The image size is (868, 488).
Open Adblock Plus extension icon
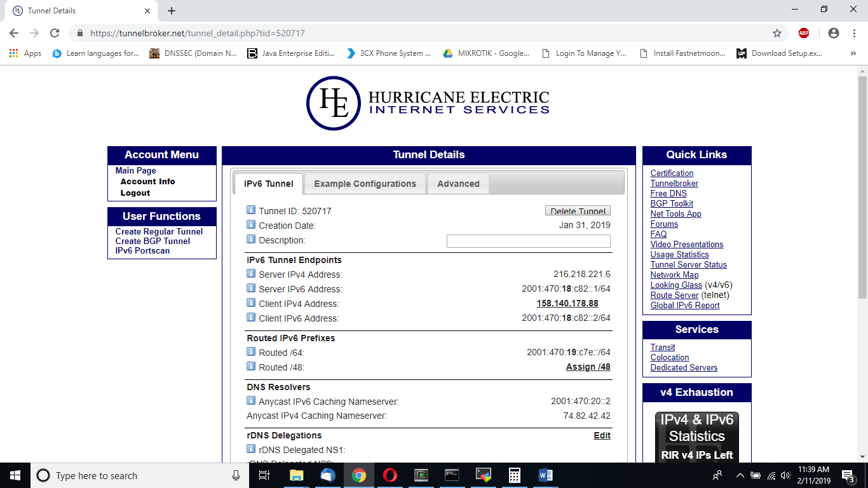point(804,33)
